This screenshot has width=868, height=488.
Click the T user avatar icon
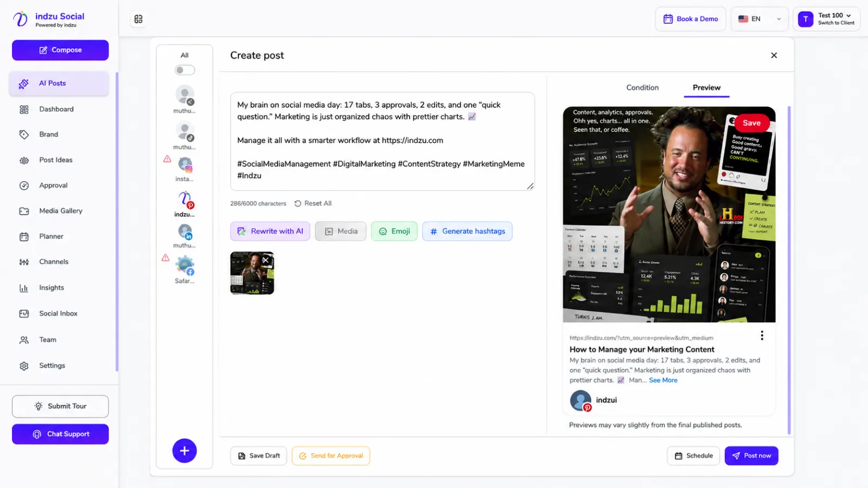coord(806,19)
